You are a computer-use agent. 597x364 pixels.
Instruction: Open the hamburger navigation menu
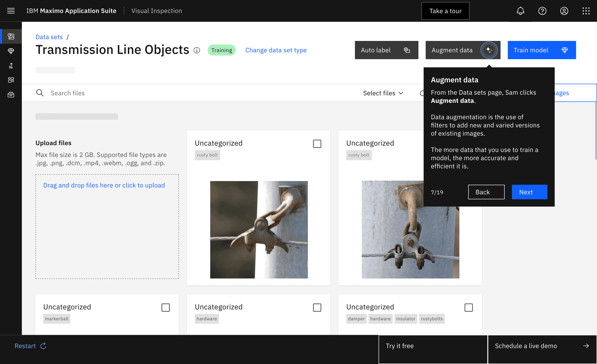pos(11,11)
